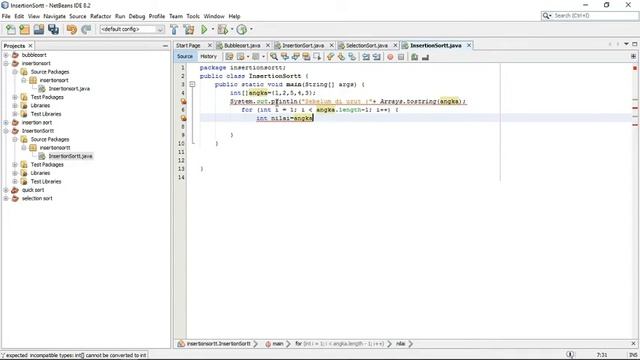Run the project with the green arrow
The height and width of the screenshot is (360, 640).
point(204,29)
